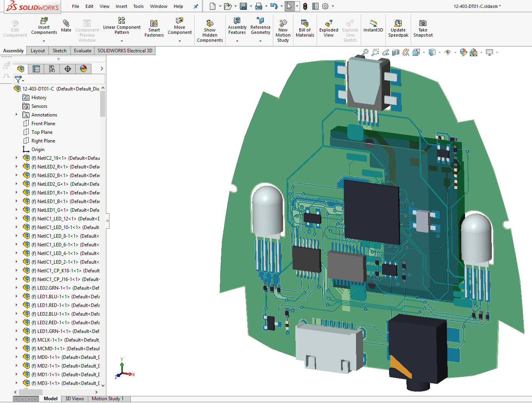Click the Exploded View icon
532x403 pixels.
(328, 28)
